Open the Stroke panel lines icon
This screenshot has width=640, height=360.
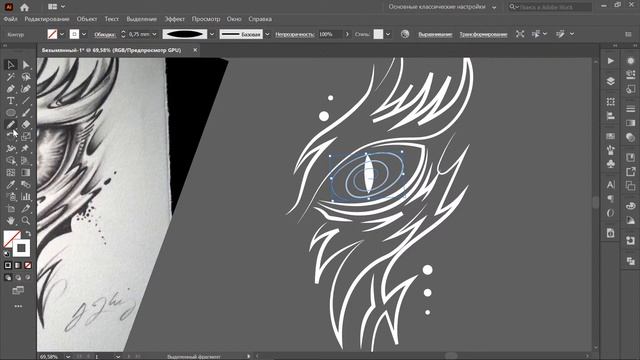pos(631,109)
